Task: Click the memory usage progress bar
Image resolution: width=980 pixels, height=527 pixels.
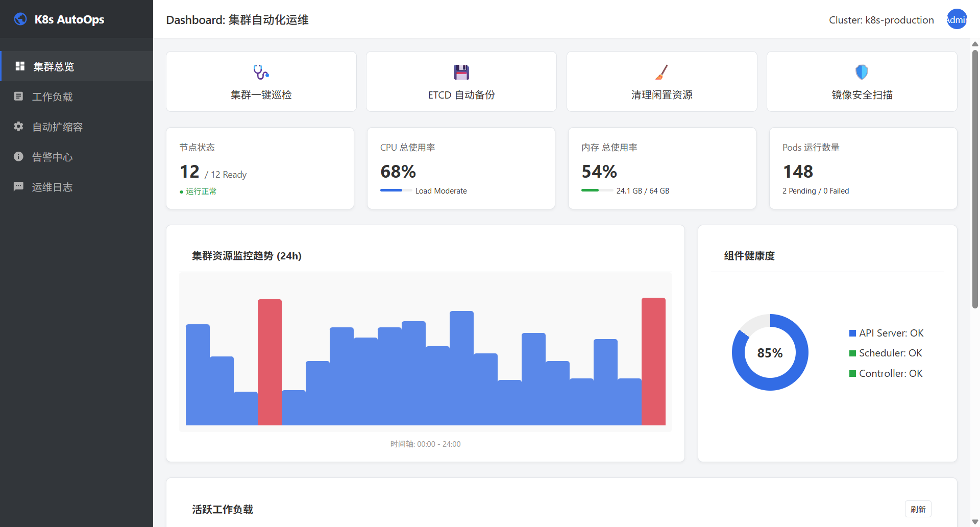Action: (x=597, y=190)
